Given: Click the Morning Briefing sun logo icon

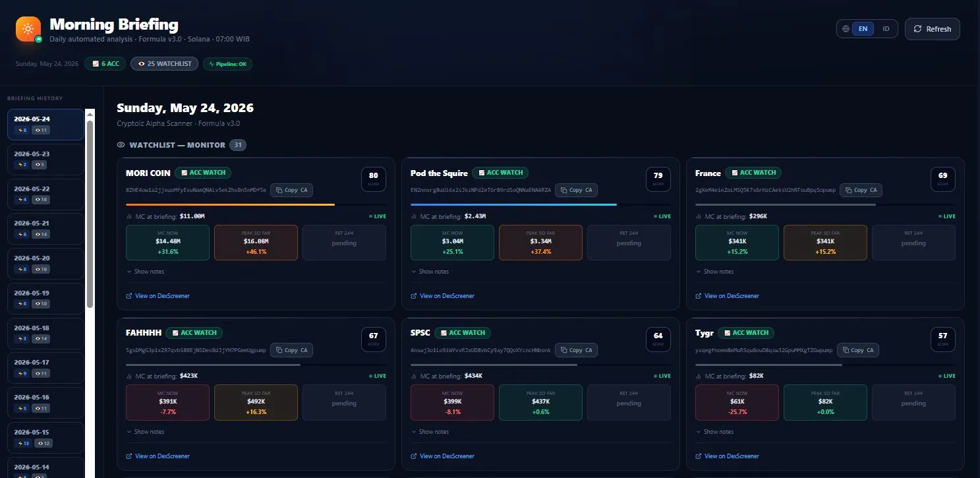Looking at the screenshot, I should click(x=28, y=29).
